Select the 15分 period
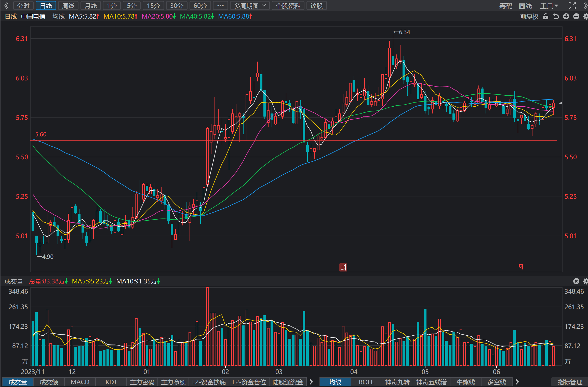588x387 pixels. [153, 6]
